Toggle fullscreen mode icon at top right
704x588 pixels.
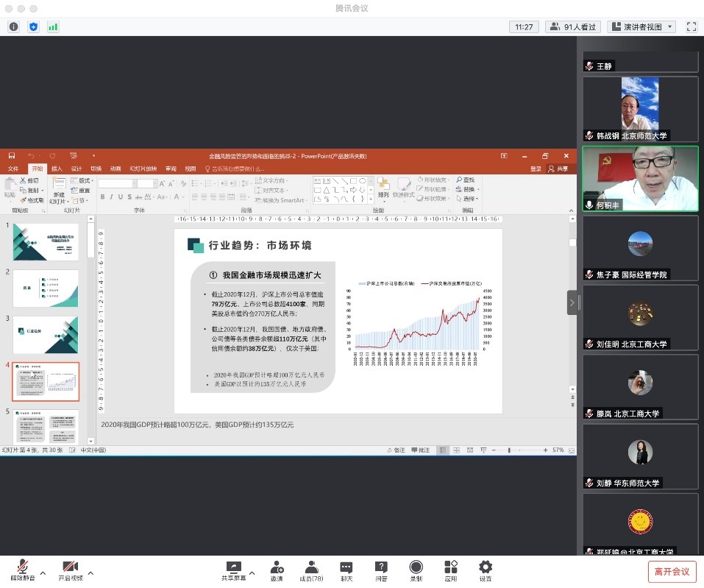[691, 26]
